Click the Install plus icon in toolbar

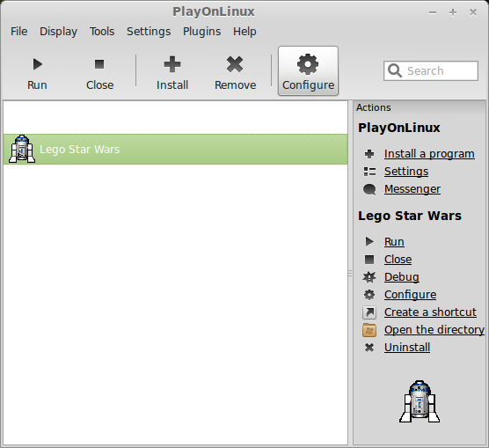coord(172,64)
